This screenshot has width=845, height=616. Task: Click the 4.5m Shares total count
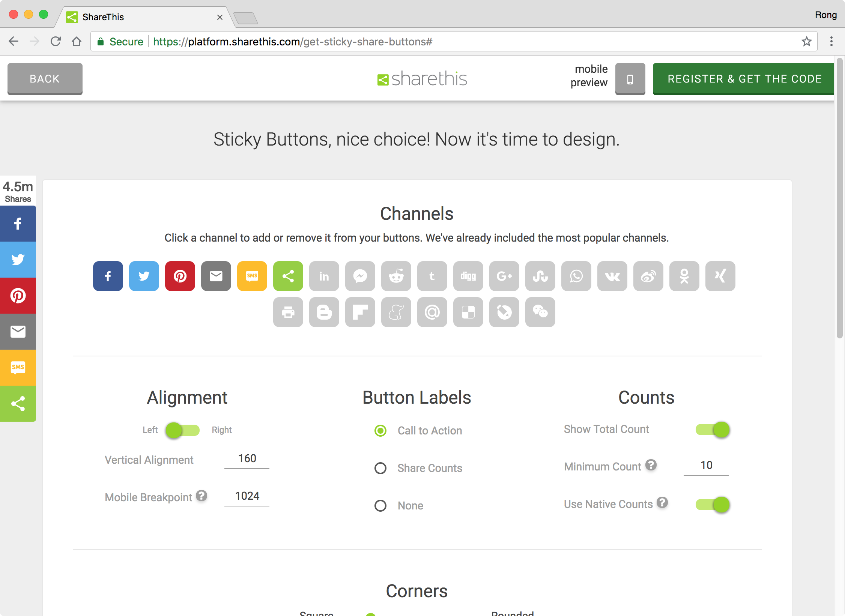18,191
